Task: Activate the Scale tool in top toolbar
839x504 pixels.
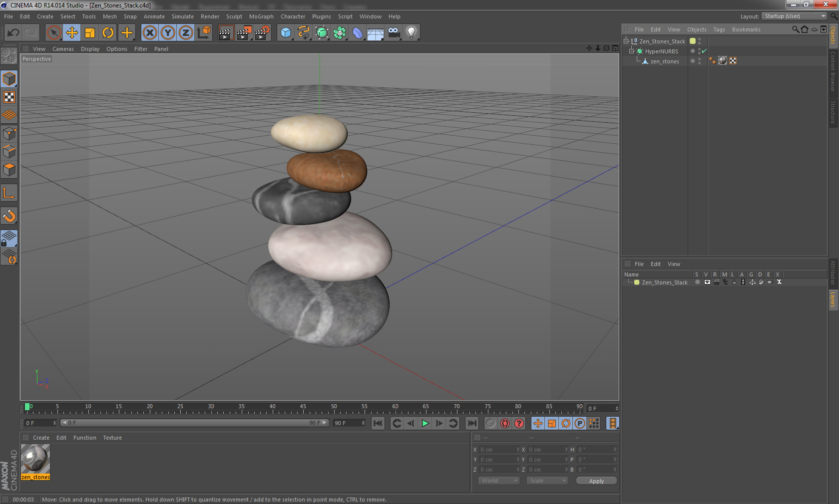Action: coord(90,33)
